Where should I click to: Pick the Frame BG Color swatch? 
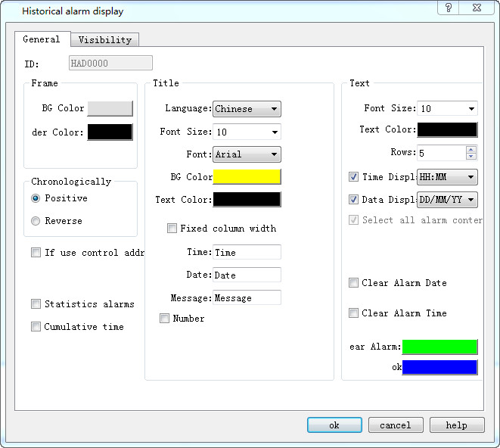pyautogui.click(x=110, y=108)
